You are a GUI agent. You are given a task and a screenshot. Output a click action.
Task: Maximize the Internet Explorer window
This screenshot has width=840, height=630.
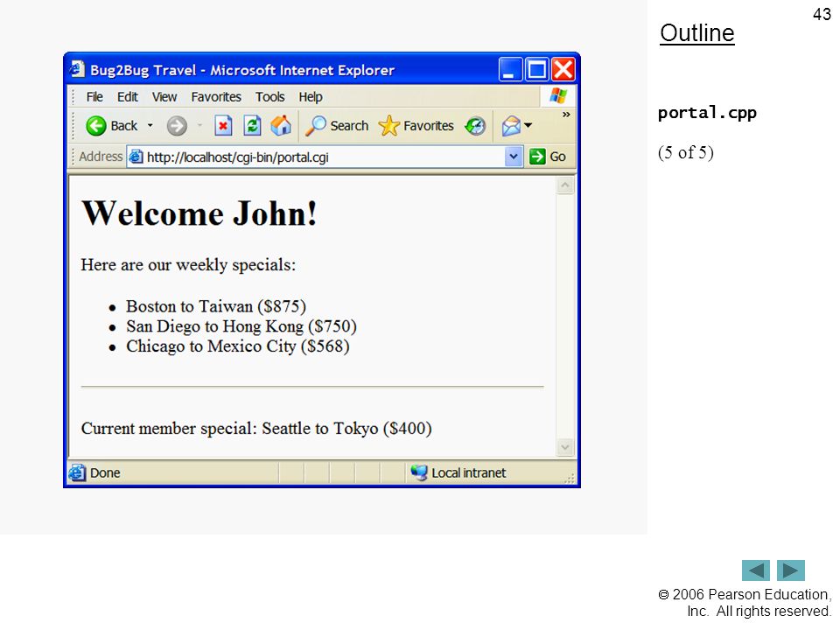coord(536,70)
